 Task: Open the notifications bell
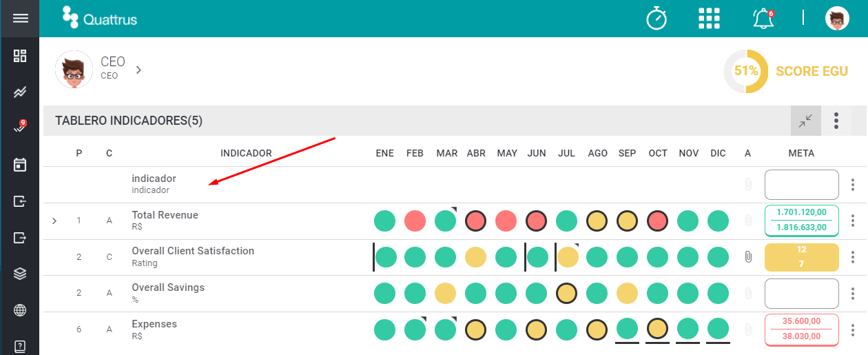(763, 19)
